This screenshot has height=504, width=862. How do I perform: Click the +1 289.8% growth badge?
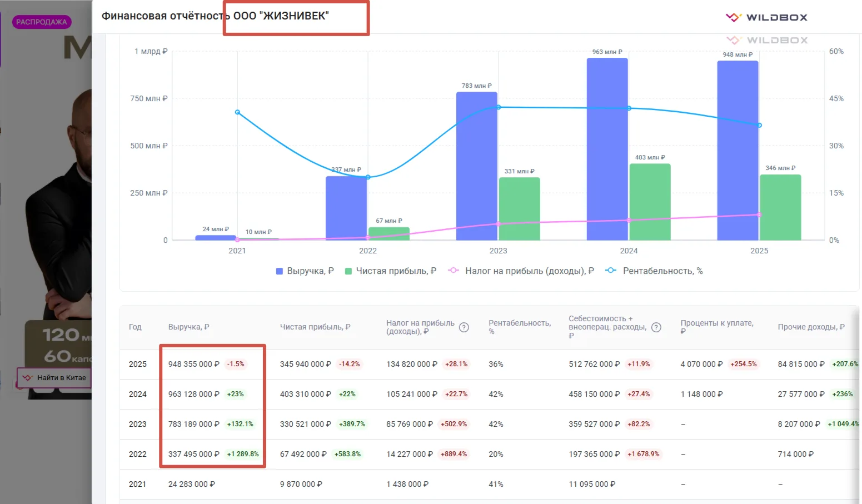click(243, 454)
